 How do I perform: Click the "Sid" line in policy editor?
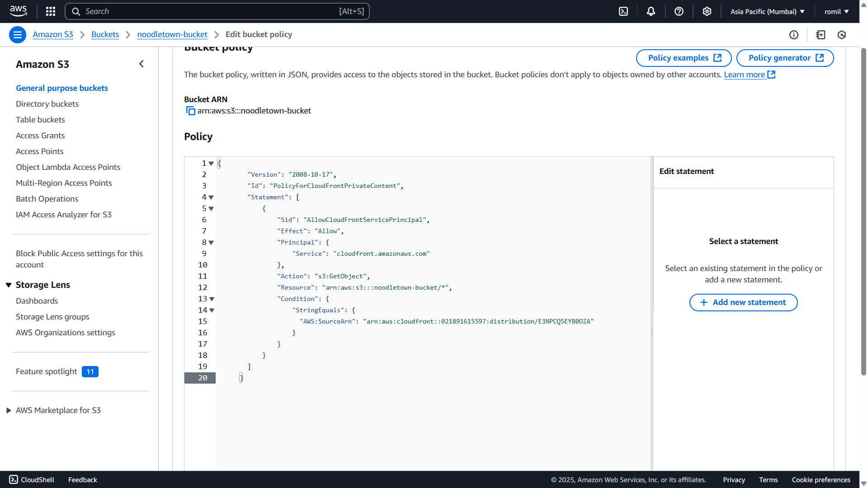tap(353, 220)
